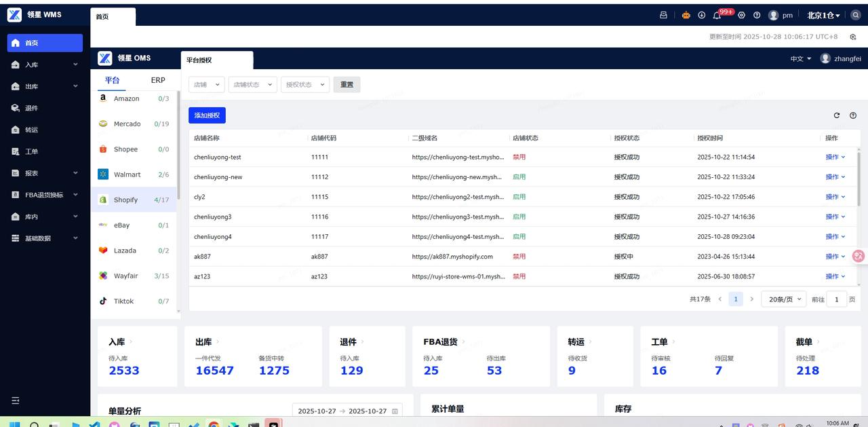868x427 pixels.
Task: Click page 1 pagination button
Action: pos(735,299)
